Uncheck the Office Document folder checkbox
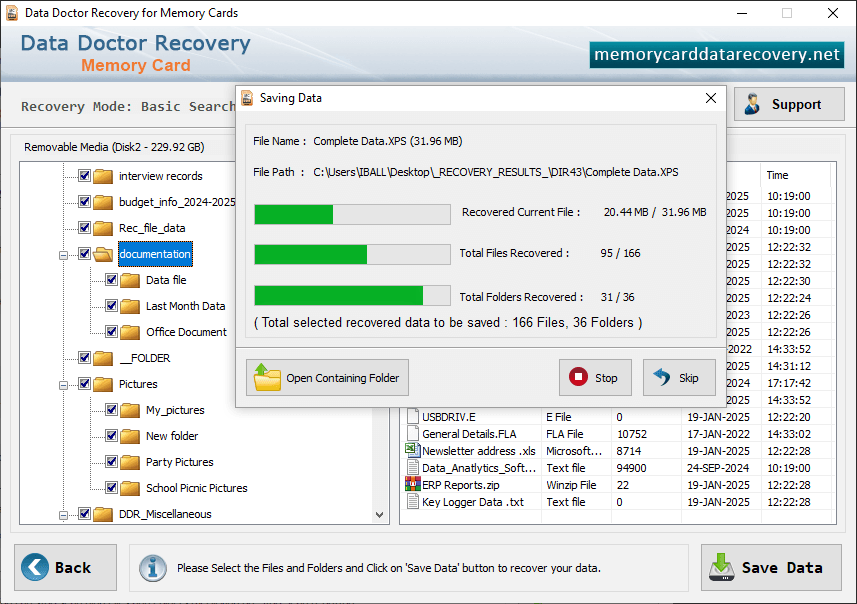857x604 pixels. tap(111, 332)
